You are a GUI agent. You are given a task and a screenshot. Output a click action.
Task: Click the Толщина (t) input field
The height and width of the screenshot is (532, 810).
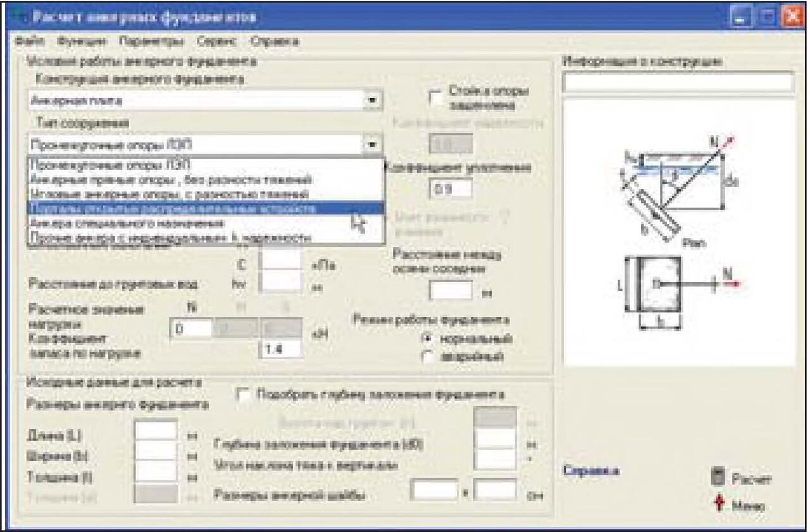tap(156, 470)
